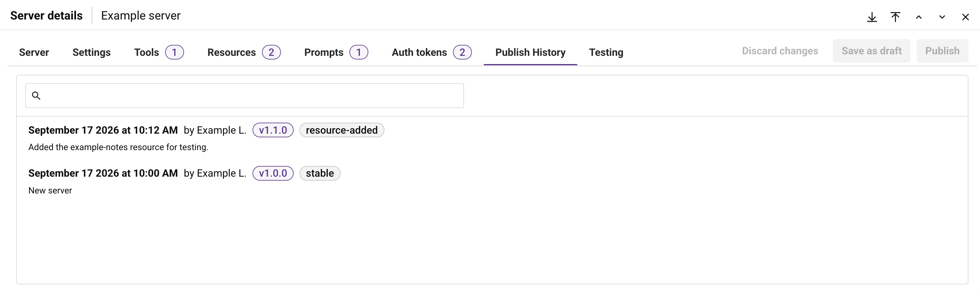Close the Server details panel
The height and width of the screenshot is (292, 980).
tap(965, 17)
